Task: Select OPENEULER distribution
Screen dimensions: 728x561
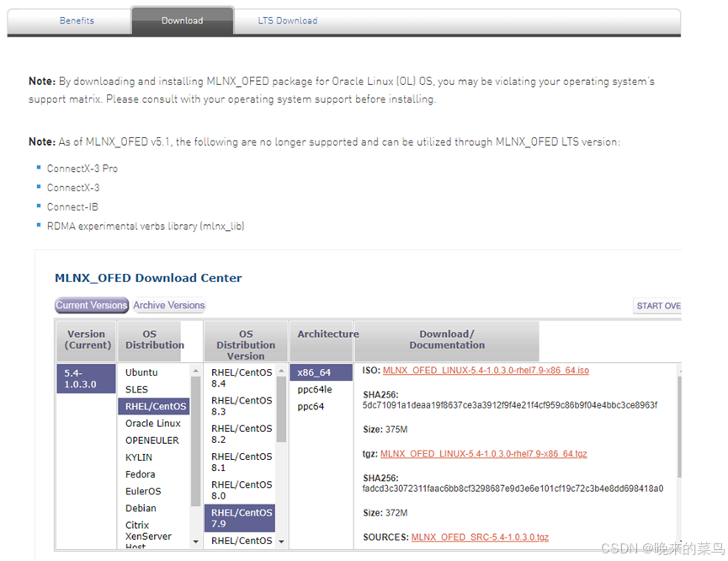Action: (153, 440)
